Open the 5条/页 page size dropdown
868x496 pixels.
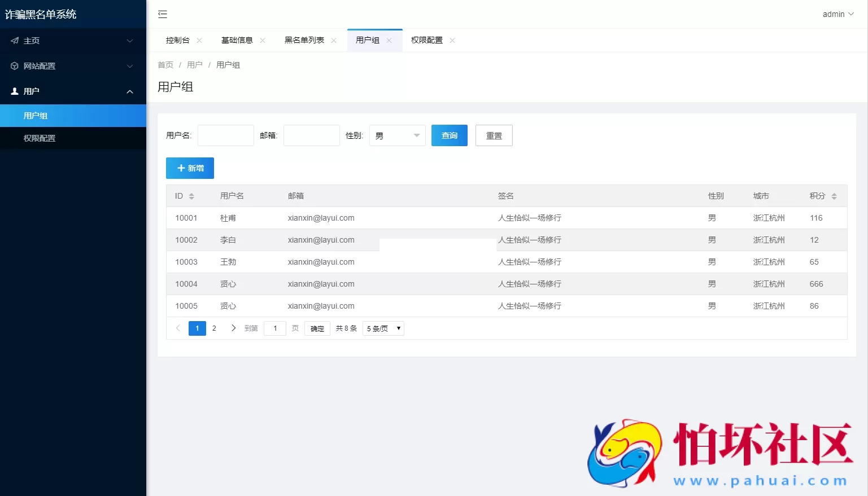pos(383,328)
